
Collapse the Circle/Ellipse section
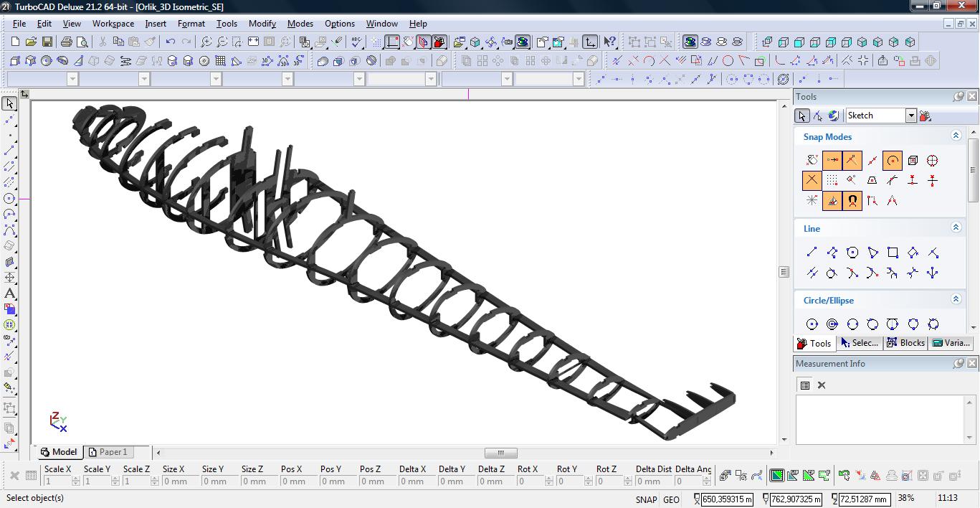click(x=956, y=299)
